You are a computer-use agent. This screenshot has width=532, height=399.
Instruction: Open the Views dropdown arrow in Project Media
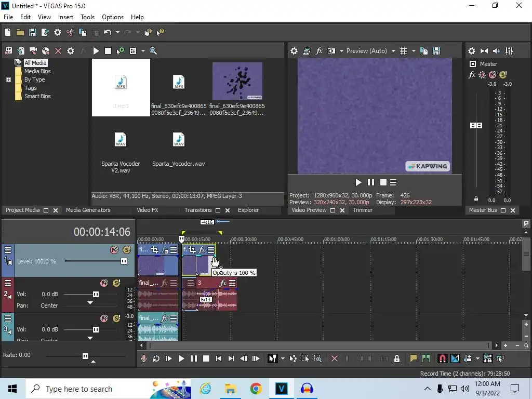[143, 51]
